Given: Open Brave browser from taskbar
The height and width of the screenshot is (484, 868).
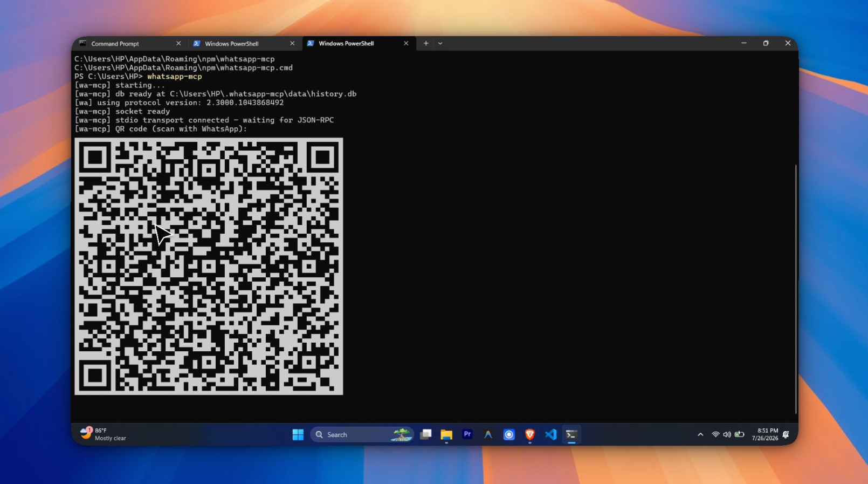Looking at the screenshot, I should pyautogui.click(x=530, y=435).
